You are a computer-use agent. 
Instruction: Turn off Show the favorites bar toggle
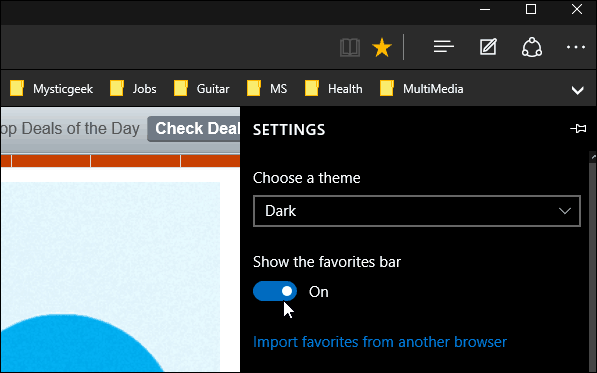[x=275, y=291]
